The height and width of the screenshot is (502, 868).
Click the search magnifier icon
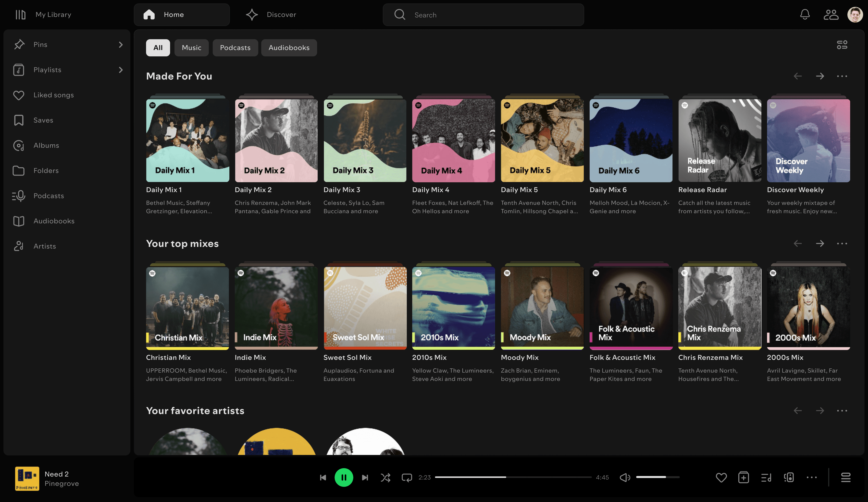(x=399, y=14)
